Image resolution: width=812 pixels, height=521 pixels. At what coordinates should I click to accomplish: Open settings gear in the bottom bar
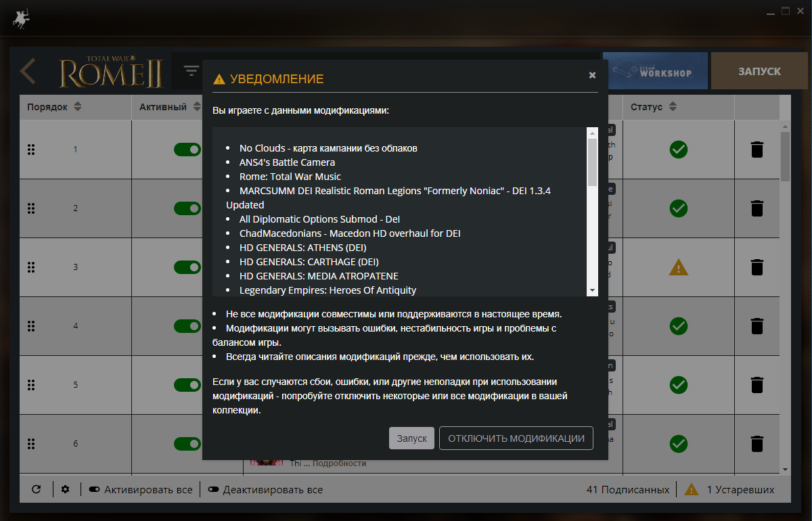pos(66,489)
